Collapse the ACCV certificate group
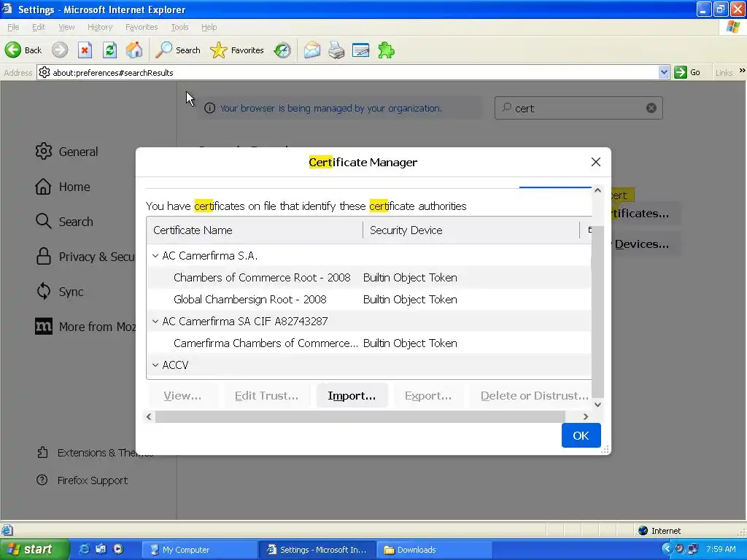The height and width of the screenshot is (560, 747). click(155, 365)
